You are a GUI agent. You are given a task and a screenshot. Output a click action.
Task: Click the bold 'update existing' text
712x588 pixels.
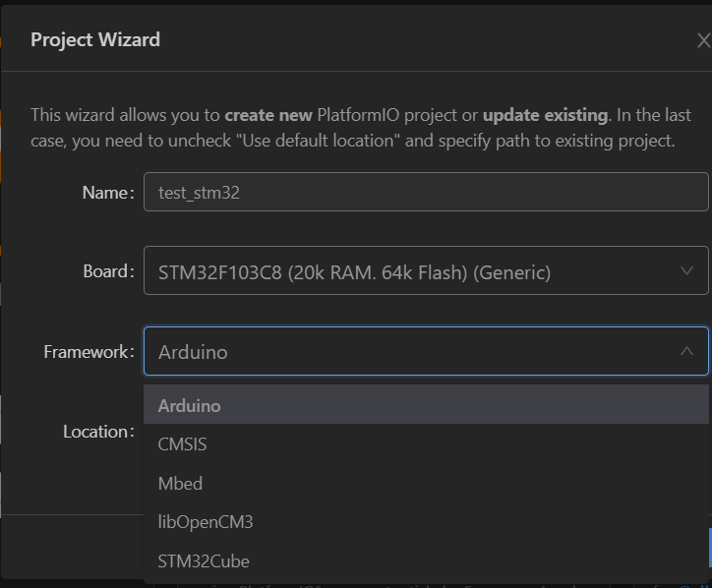click(546, 113)
